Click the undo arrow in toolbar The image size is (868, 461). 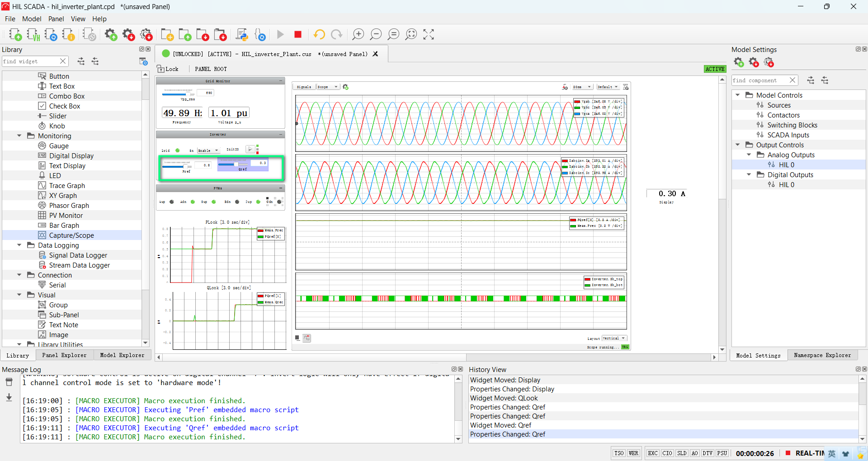(319, 34)
